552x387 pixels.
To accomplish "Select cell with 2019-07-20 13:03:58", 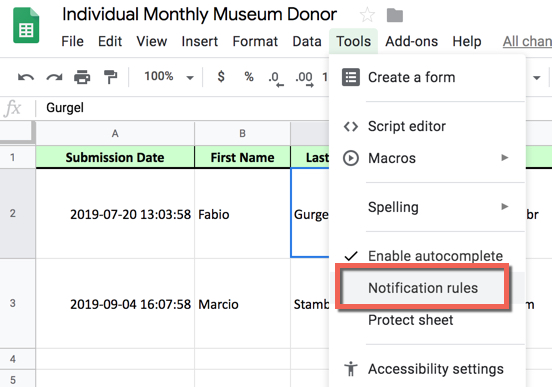I will point(115,214).
